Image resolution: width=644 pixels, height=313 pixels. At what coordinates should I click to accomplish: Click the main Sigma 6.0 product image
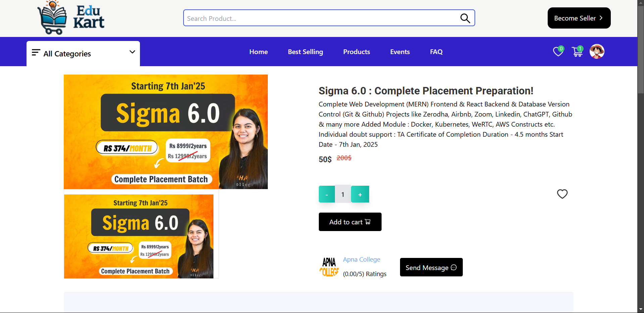(x=166, y=132)
